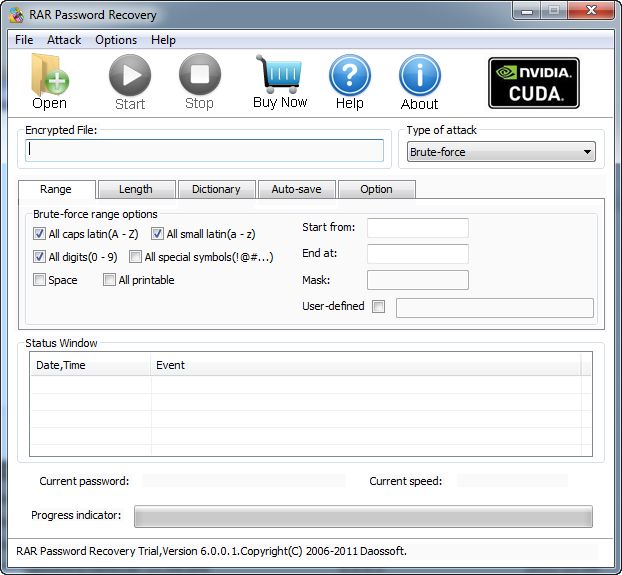Tick the User-defined checkbox
The height and width of the screenshot is (575, 622).
click(378, 307)
